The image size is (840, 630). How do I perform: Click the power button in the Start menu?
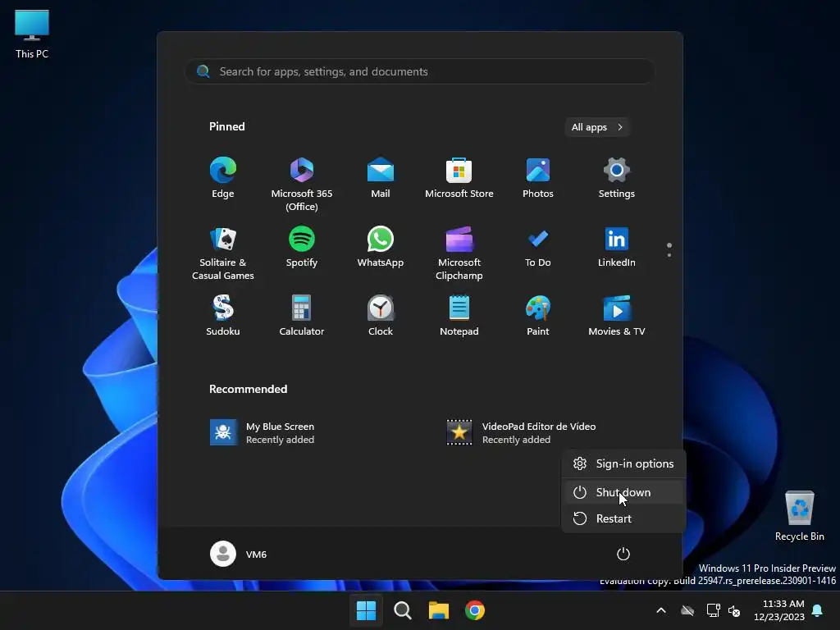click(x=623, y=554)
